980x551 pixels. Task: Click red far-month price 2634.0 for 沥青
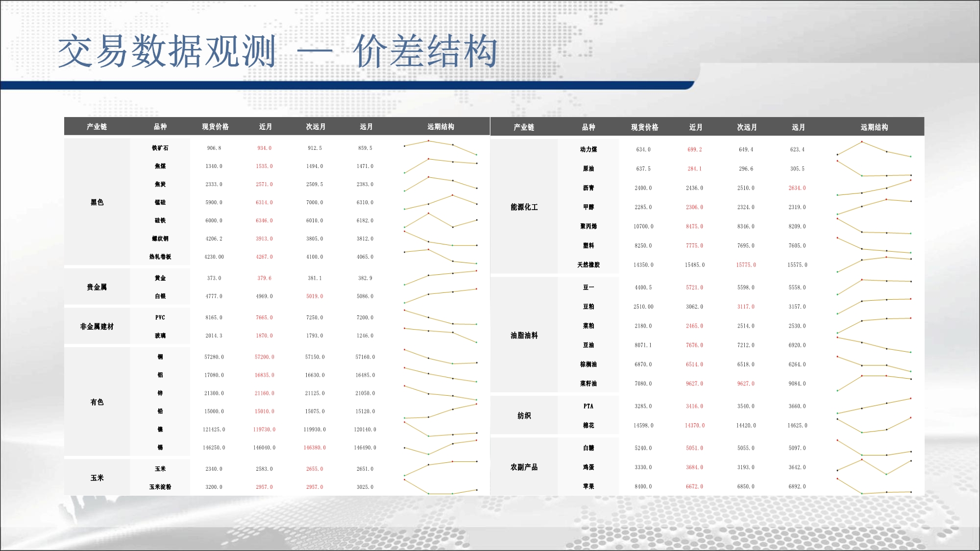point(797,188)
